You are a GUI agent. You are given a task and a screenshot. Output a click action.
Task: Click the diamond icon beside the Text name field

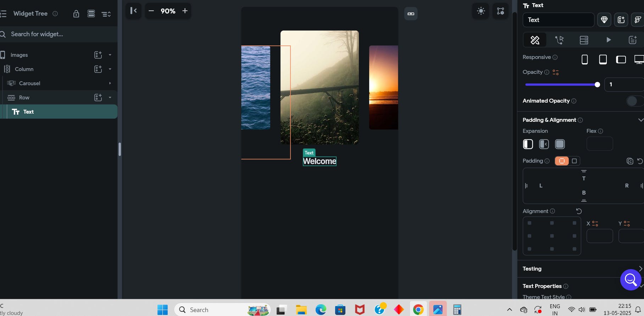tap(604, 20)
